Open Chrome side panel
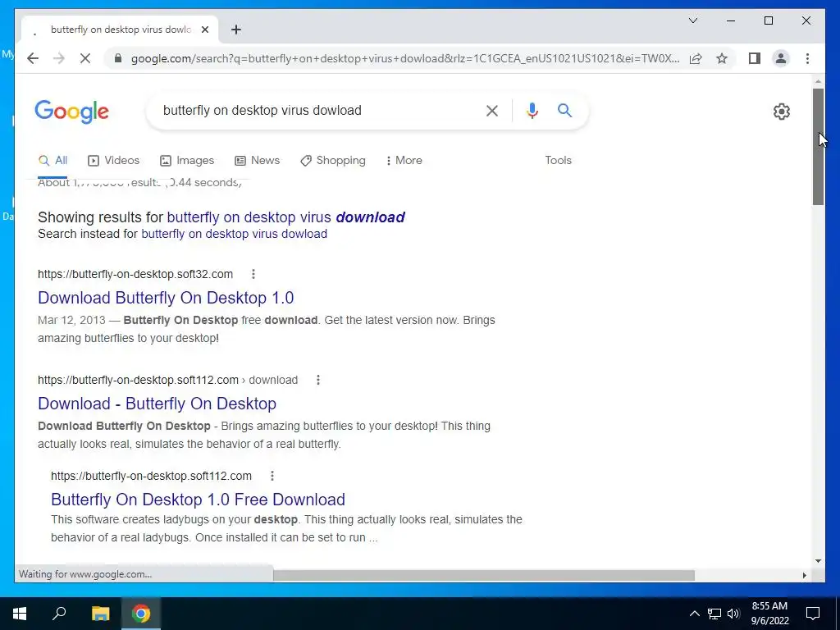Viewport: 840px width, 630px height. (x=755, y=58)
